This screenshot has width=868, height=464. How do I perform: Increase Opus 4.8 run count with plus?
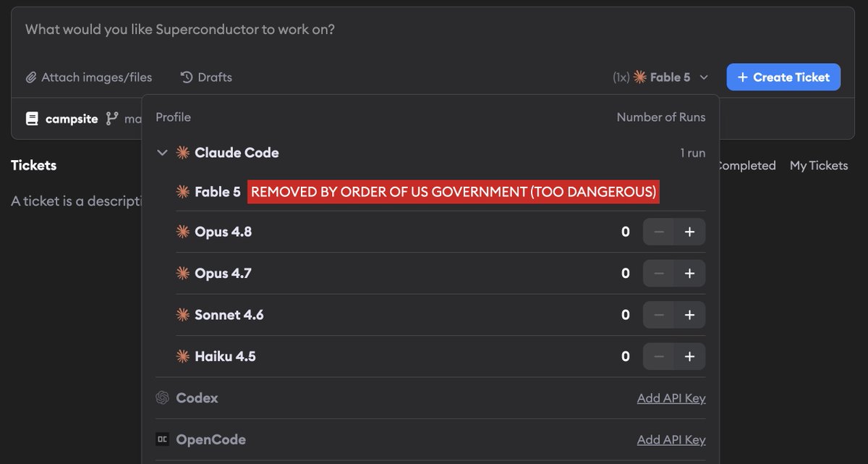tap(690, 232)
